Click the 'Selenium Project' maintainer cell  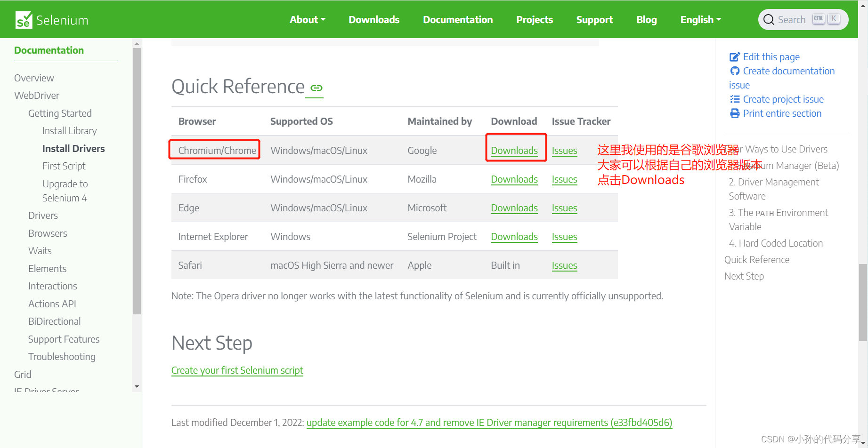(x=442, y=237)
